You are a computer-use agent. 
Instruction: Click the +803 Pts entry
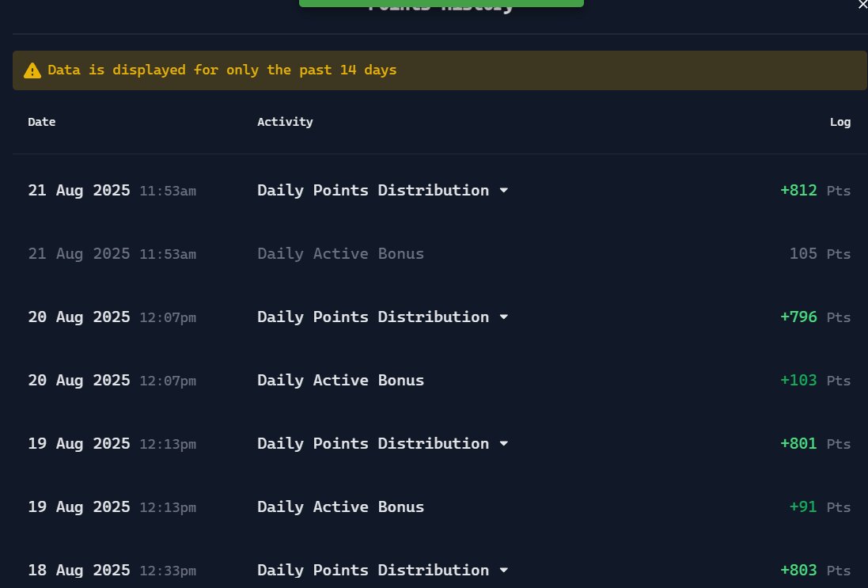pos(798,570)
